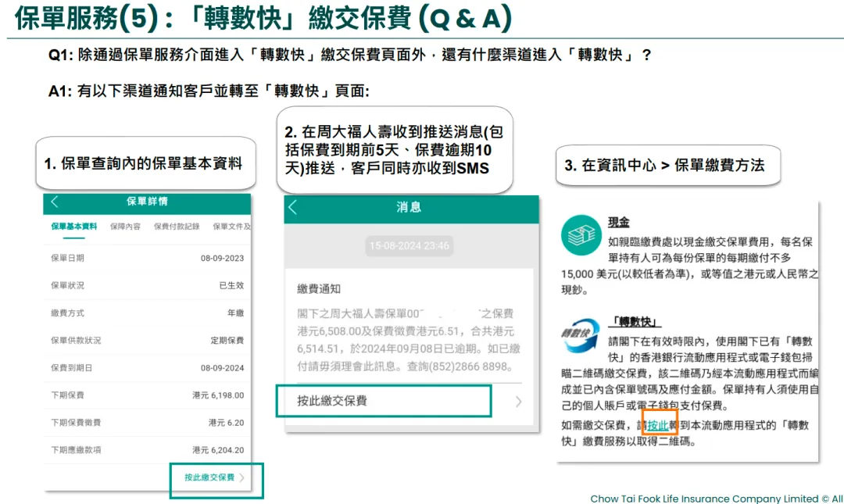This screenshot has height=504, width=844.
Task: Select 保單基本資料 tab
Action: point(74,227)
